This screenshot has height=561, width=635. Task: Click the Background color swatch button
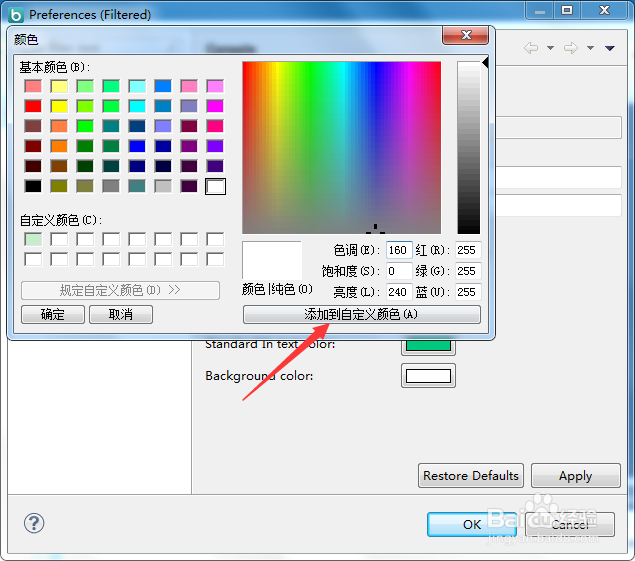[428, 376]
